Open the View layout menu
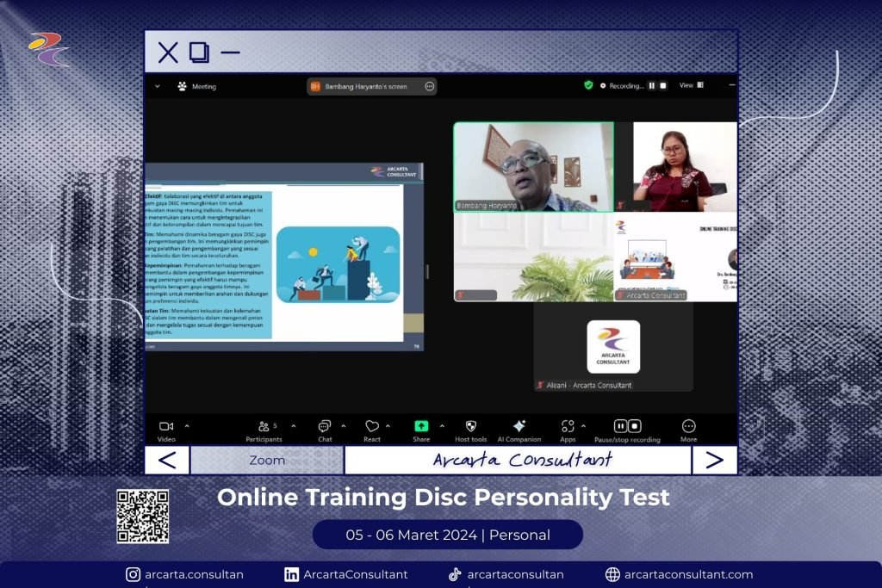882x588 pixels. click(x=691, y=85)
